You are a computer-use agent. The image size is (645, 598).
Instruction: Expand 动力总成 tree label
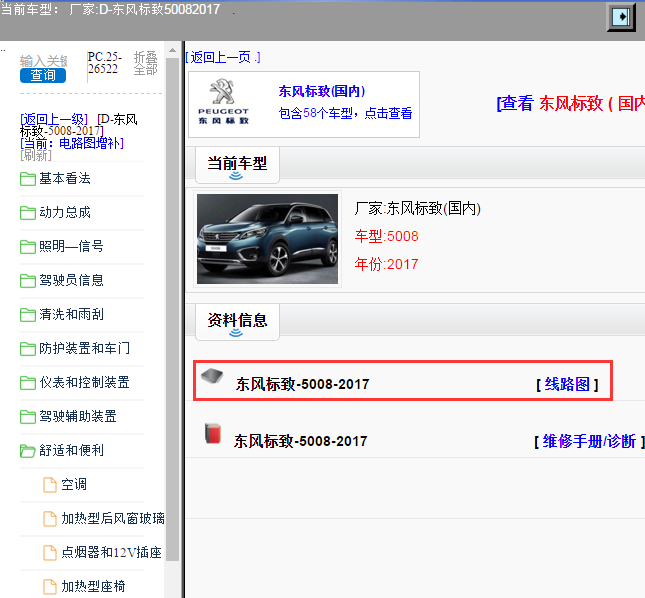(65, 213)
